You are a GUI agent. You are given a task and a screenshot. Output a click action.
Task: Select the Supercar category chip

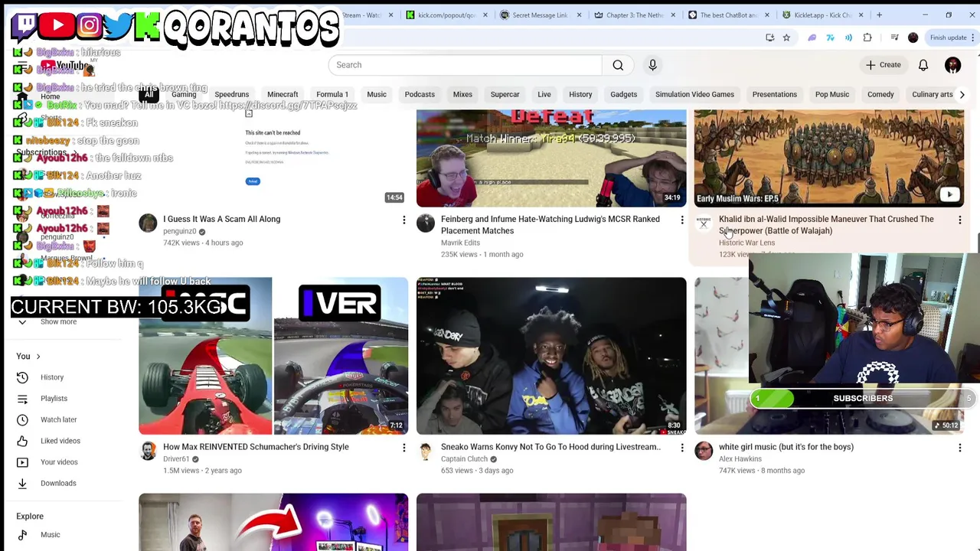tap(505, 95)
